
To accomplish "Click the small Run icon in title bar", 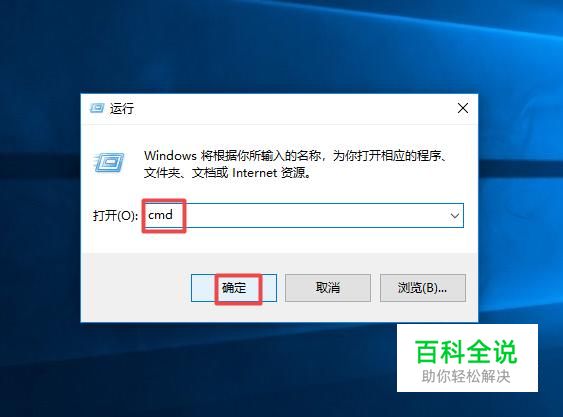I will pyautogui.click(x=97, y=108).
